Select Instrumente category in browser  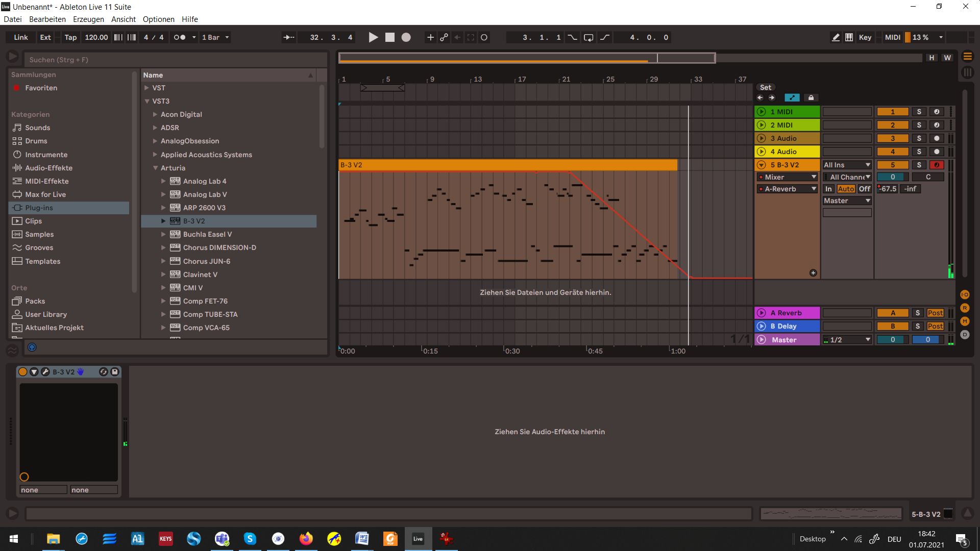click(x=46, y=155)
